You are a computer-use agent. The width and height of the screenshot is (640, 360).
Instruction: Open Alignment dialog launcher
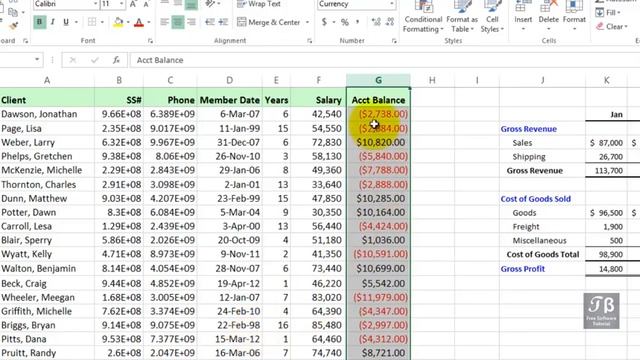pyautogui.click(x=309, y=41)
